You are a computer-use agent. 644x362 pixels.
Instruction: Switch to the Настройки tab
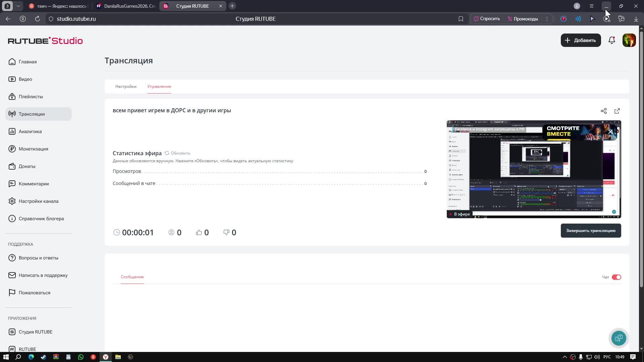126,86
